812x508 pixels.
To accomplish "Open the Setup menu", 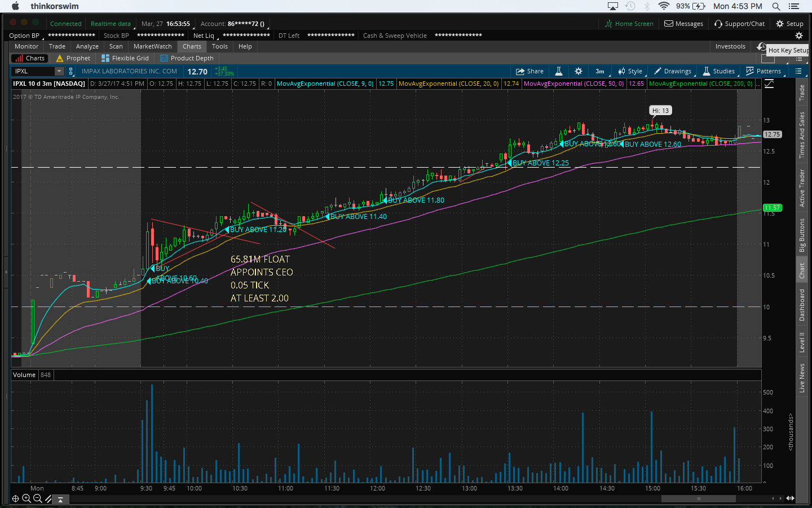I will [x=789, y=24].
